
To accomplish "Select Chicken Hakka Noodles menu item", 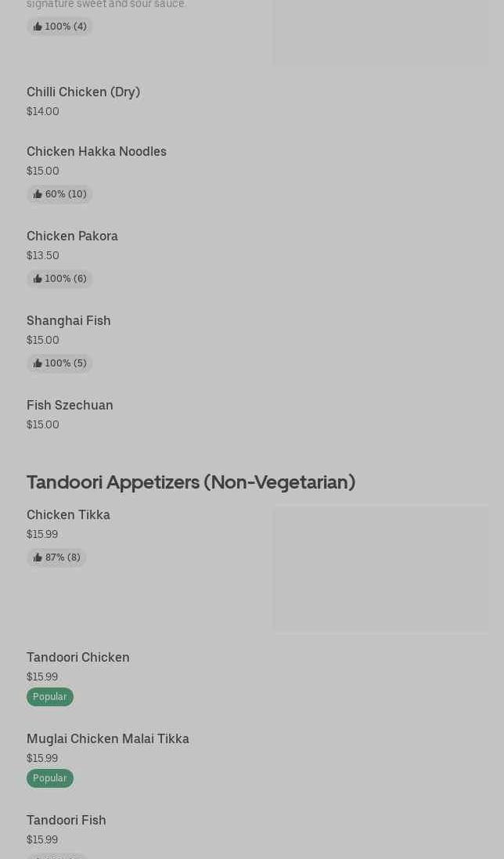I will tap(96, 151).
